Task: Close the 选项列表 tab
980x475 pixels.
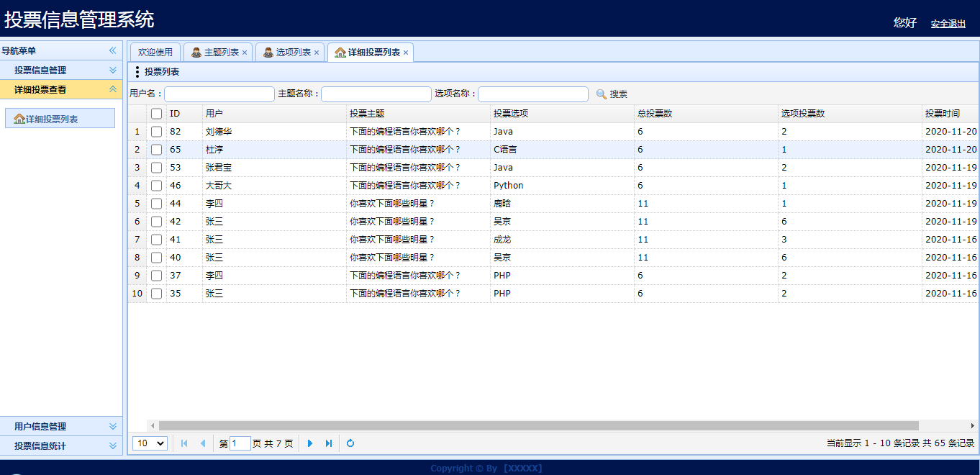Action: pos(317,53)
